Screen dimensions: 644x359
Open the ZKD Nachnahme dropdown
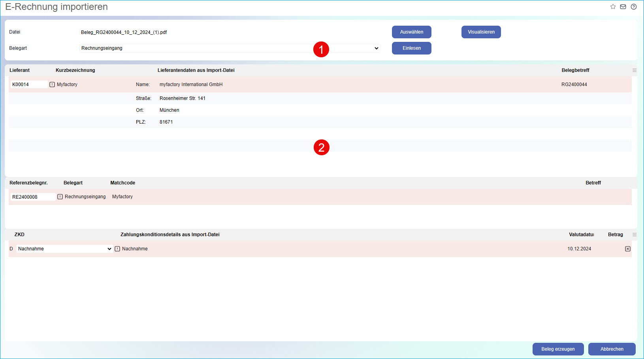click(65, 249)
